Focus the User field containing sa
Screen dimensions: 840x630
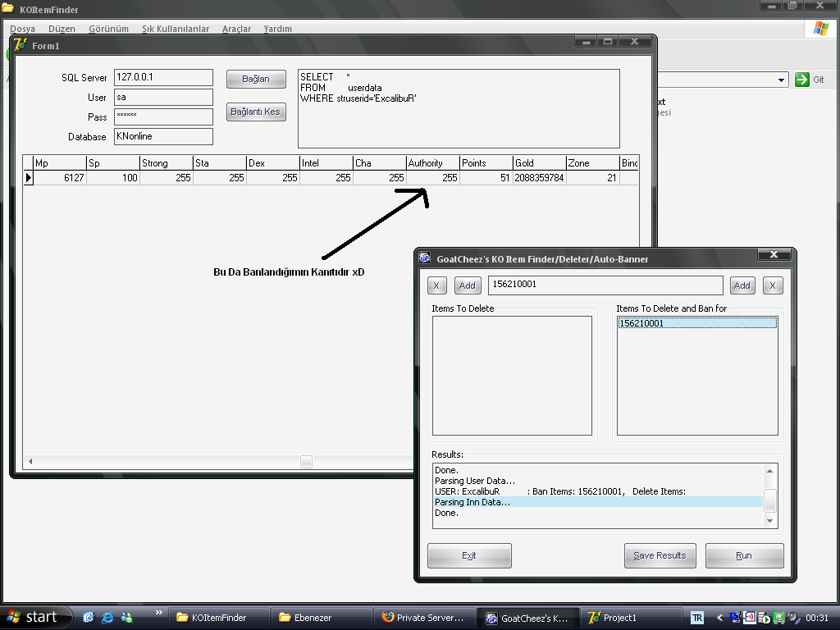pos(163,97)
